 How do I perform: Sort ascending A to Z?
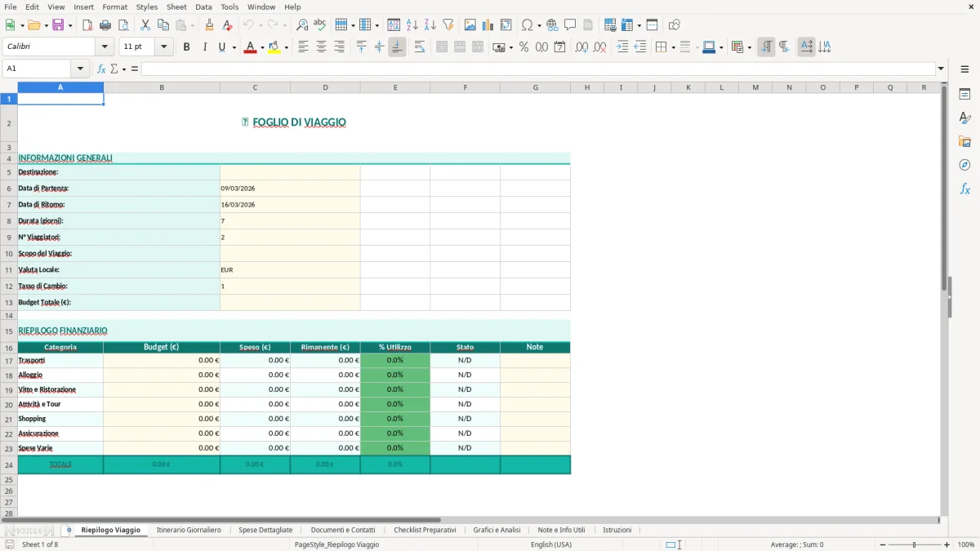(x=412, y=25)
